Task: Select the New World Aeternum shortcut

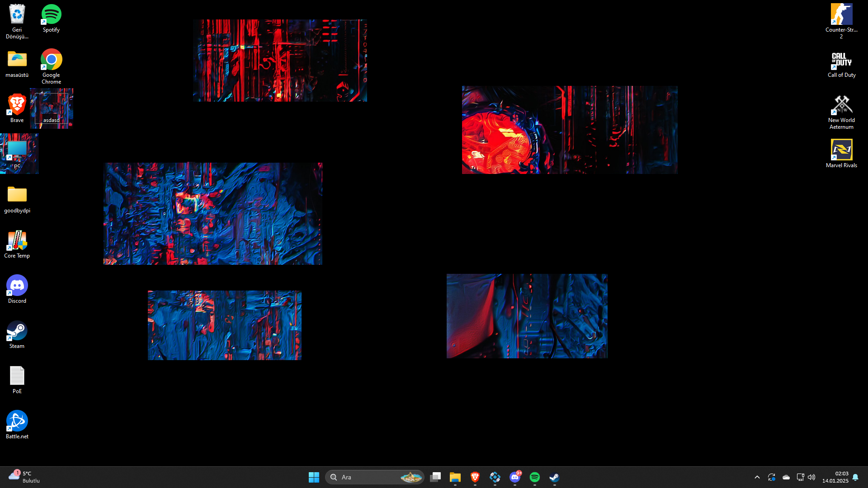Action: pyautogui.click(x=841, y=112)
